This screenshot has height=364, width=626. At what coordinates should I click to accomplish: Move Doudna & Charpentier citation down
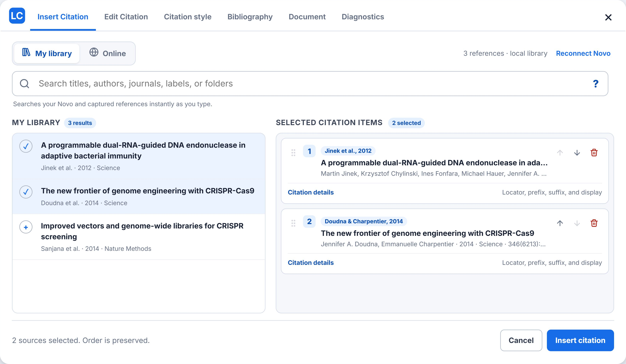[577, 223]
